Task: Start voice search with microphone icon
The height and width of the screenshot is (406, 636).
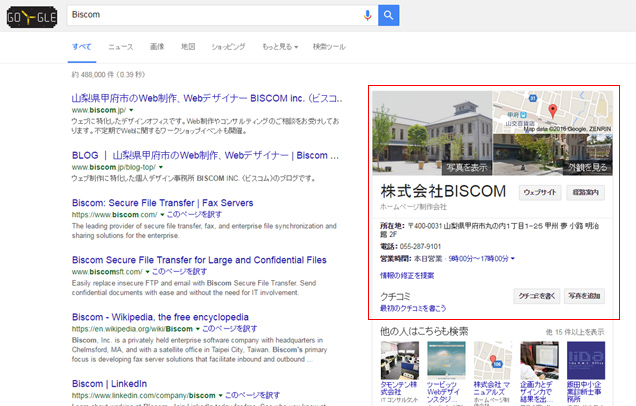Action: click(x=367, y=15)
